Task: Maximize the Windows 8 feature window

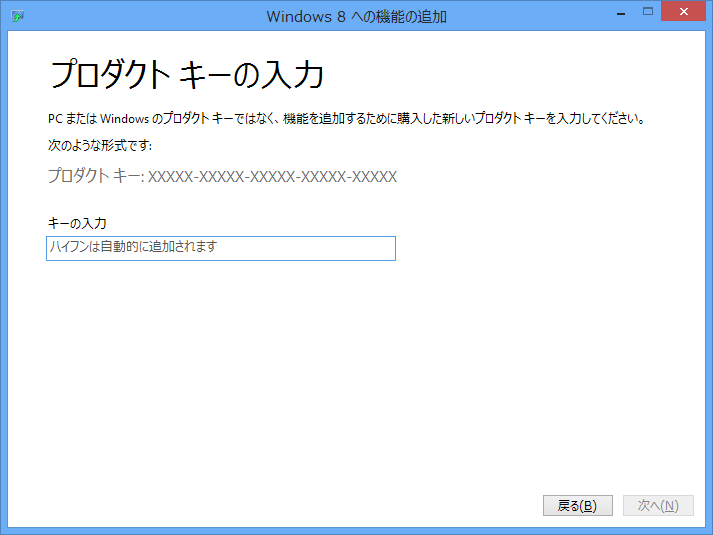Action: pyautogui.click(x=648, y=12)
